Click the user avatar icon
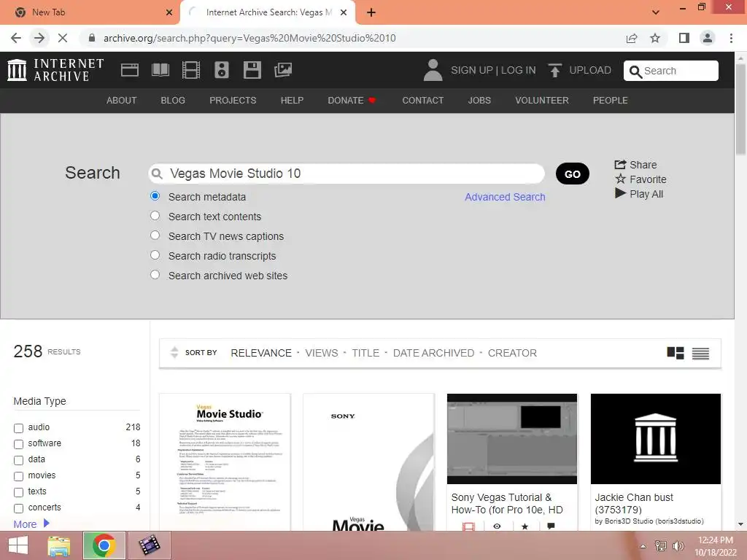Image resolution: width=747 pixels, height=560 pixels. coord(433,70)
